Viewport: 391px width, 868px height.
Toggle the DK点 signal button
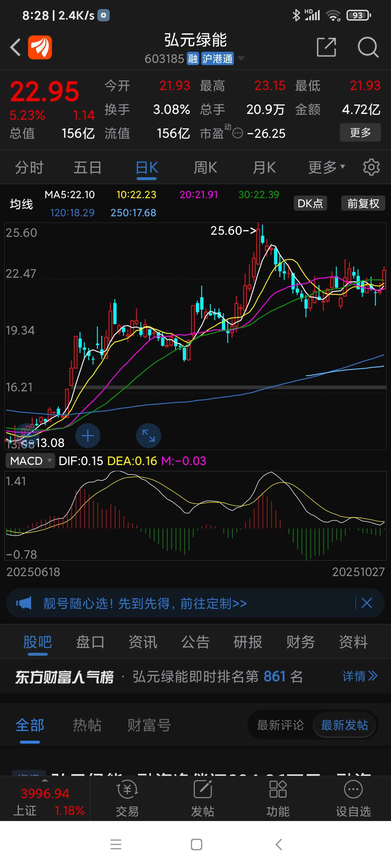pos(310,203)
